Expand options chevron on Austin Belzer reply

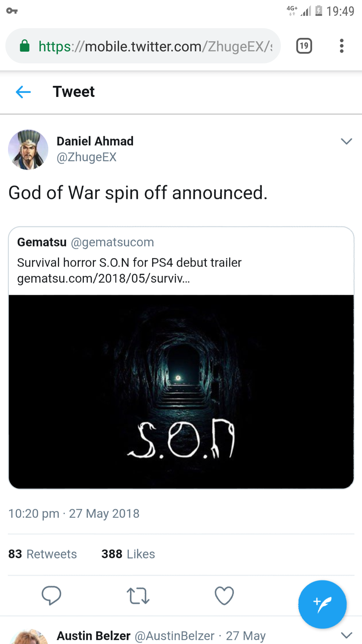pyautogui.click(x=346, y=635)
